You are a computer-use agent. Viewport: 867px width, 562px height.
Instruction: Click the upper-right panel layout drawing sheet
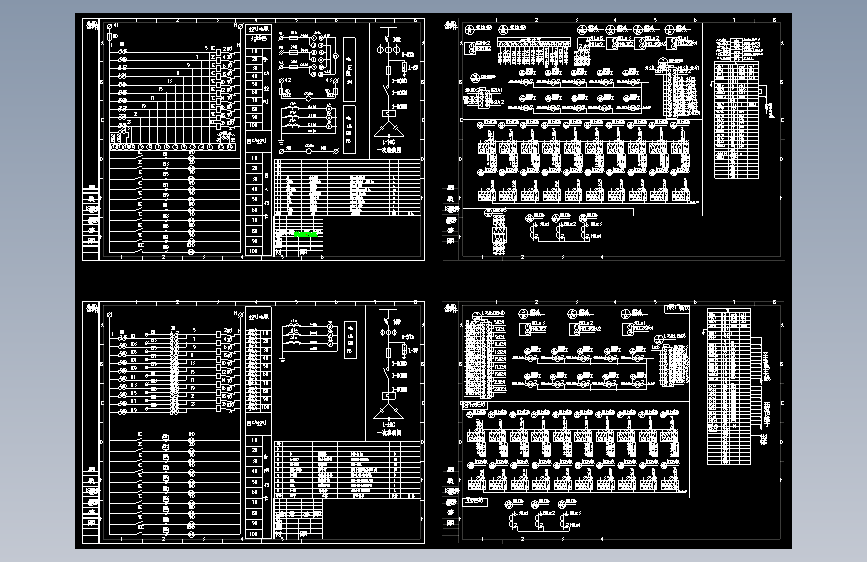[614, 139]
